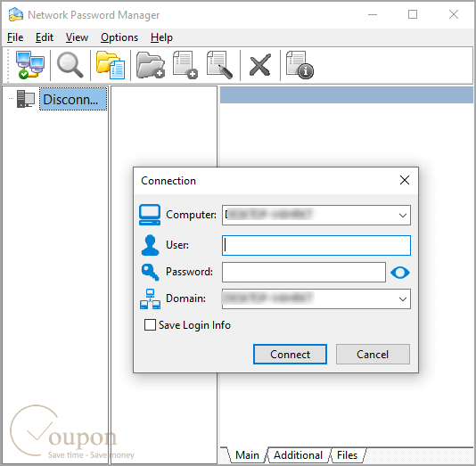Select the Disconn... tree node
The image size is (476, 466).
pyautogui.click(x=73, y=99)
